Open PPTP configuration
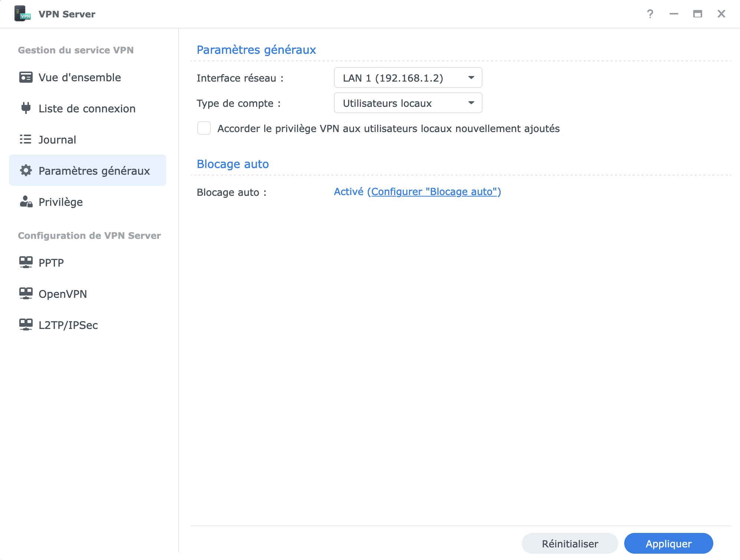Viewport: 740px width, 560px height. (88, 263)
